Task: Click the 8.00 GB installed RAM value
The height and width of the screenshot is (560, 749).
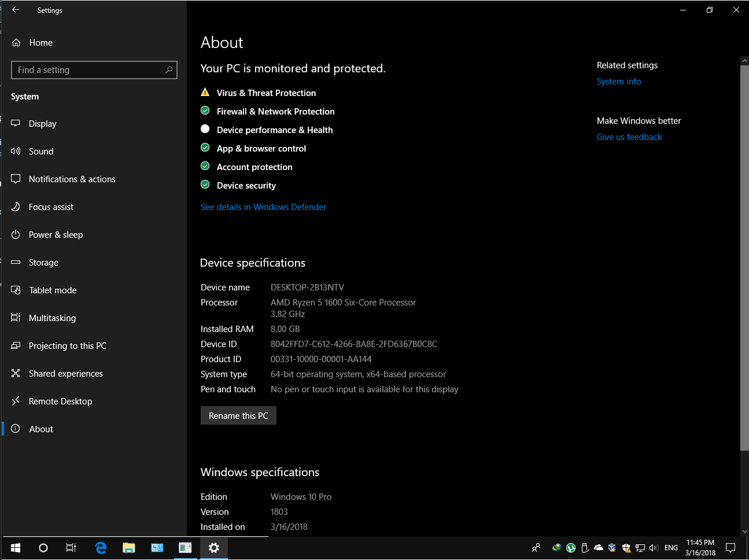Action: [x=285, y=329]
